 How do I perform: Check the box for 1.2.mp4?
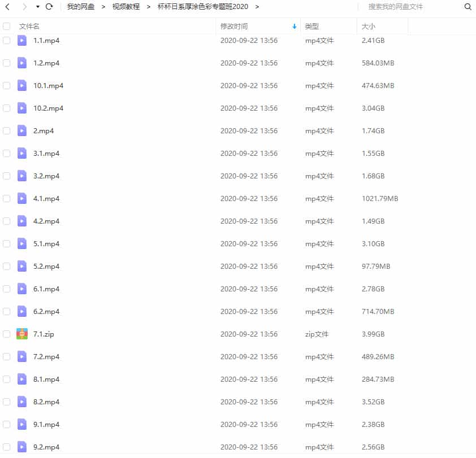[6, 63]
